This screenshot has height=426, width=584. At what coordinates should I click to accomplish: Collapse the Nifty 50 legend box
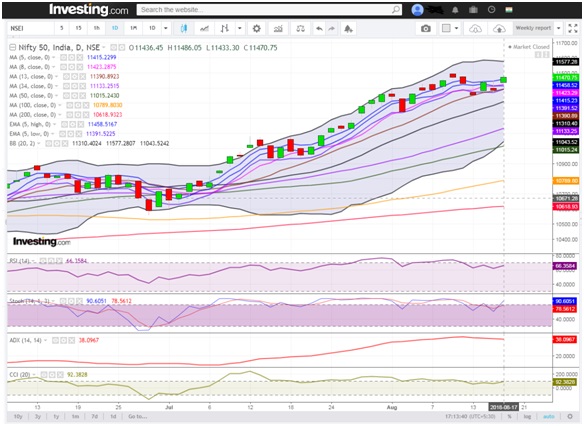pyautogui.click(x=13, y=47)
